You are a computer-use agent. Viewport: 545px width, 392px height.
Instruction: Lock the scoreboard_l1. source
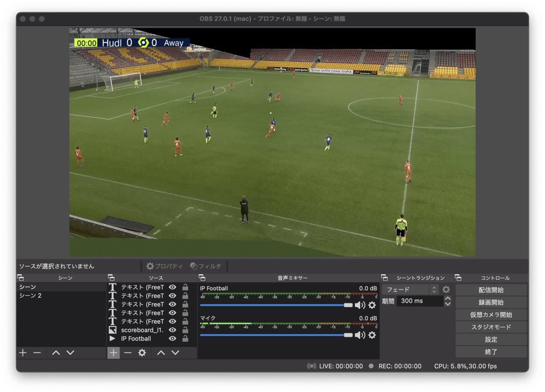185,330
